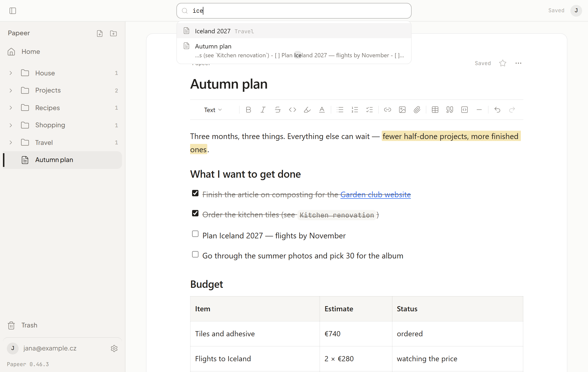Insert a checklist

pyautogui.click(x=369, y=110)
